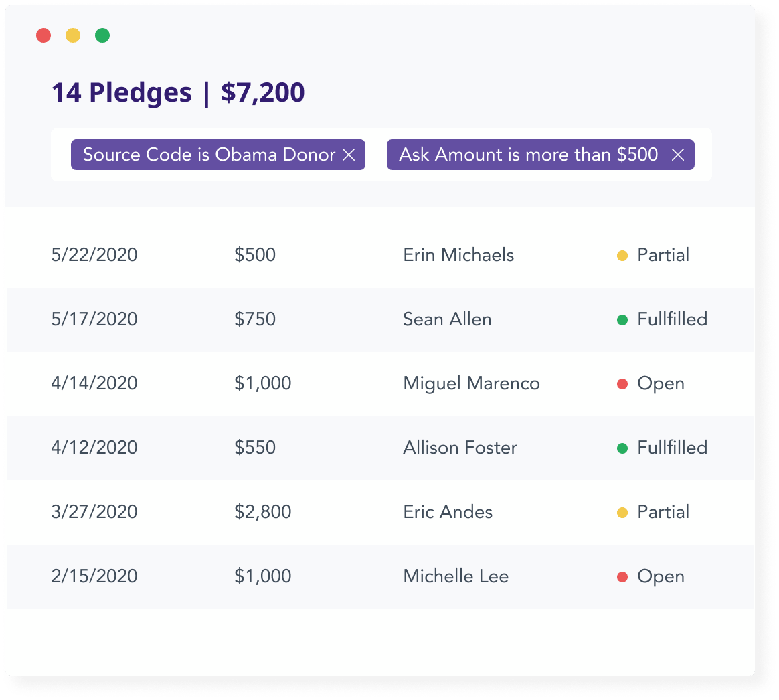
Task: Remove the Ask Amount filter chip
Action: pyautogui.click(x=677, y=155)
